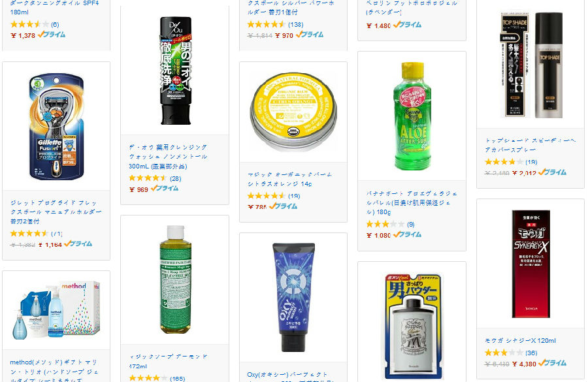View the (28) reviews for cleansing wash
The height and width of the screenshot is (382, 588).
pyautogui.click(x=176, y=178)
